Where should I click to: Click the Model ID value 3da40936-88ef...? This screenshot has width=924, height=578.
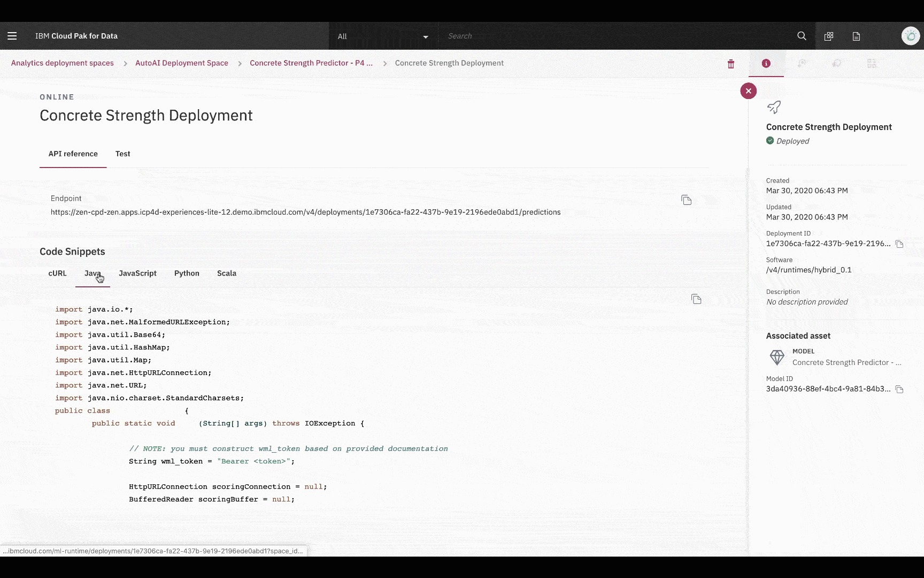coord(828,389)
